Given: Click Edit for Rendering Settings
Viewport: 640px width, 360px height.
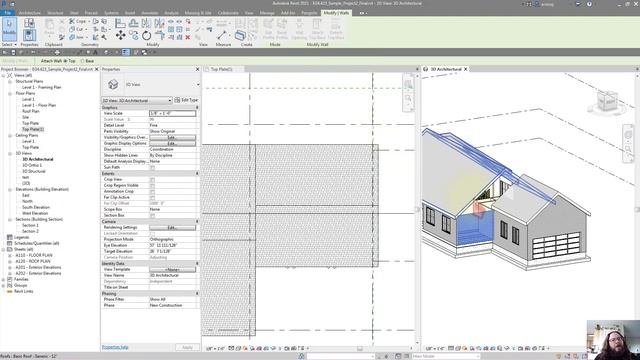Looking at the screenshot, I should coord(172,227).
